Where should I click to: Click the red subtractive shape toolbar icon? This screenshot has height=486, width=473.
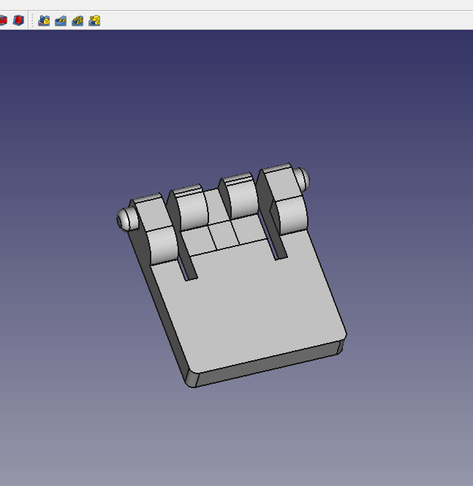pyautogui.click(x=18, y=21)
